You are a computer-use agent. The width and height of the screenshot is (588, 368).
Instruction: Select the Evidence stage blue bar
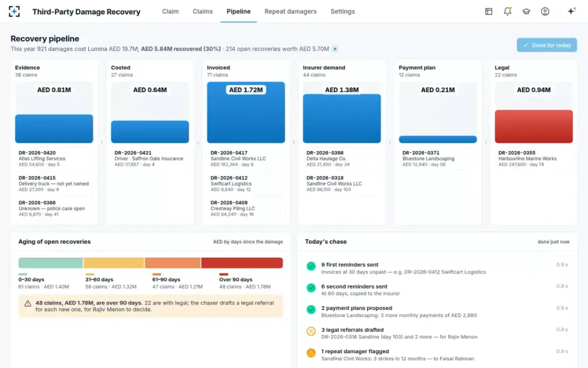(x=54, y=129)
